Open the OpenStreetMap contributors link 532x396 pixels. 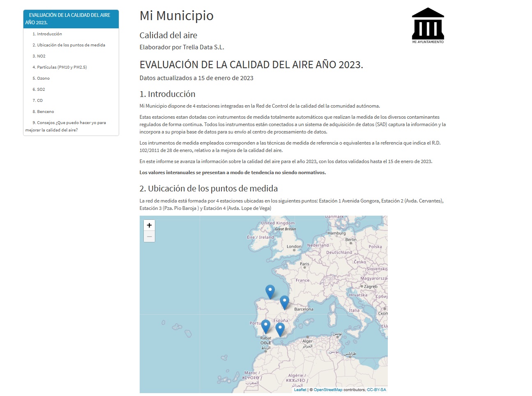tap(328, 390)
